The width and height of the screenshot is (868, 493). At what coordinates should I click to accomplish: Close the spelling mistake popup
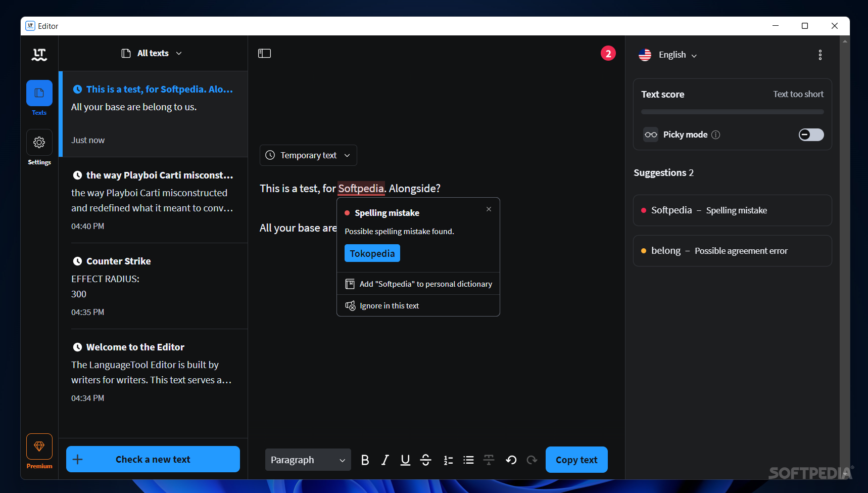[489, 209]
